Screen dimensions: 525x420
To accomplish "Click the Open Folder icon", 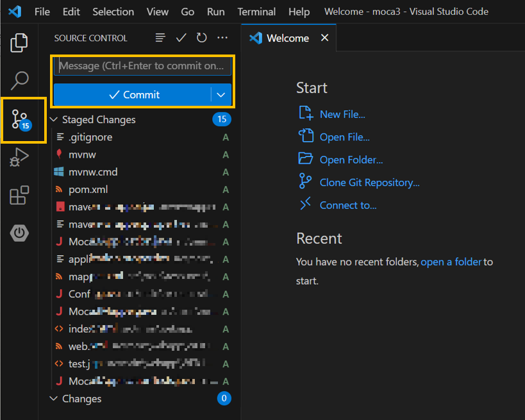I will pos(305,158).
